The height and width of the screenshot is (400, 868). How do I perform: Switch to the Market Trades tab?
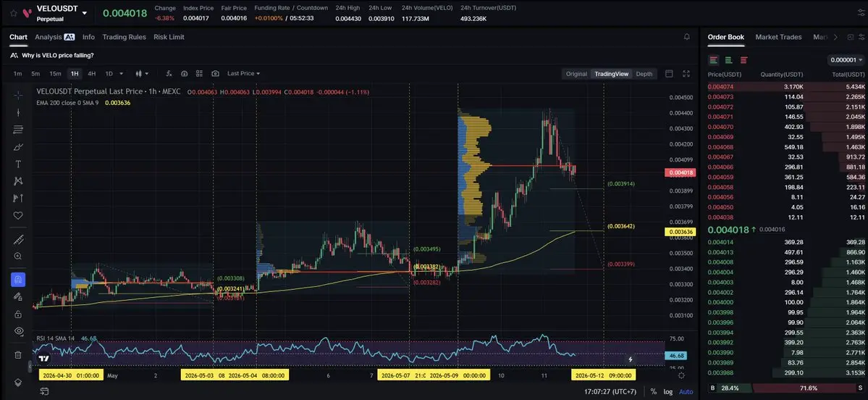[778, 37]
